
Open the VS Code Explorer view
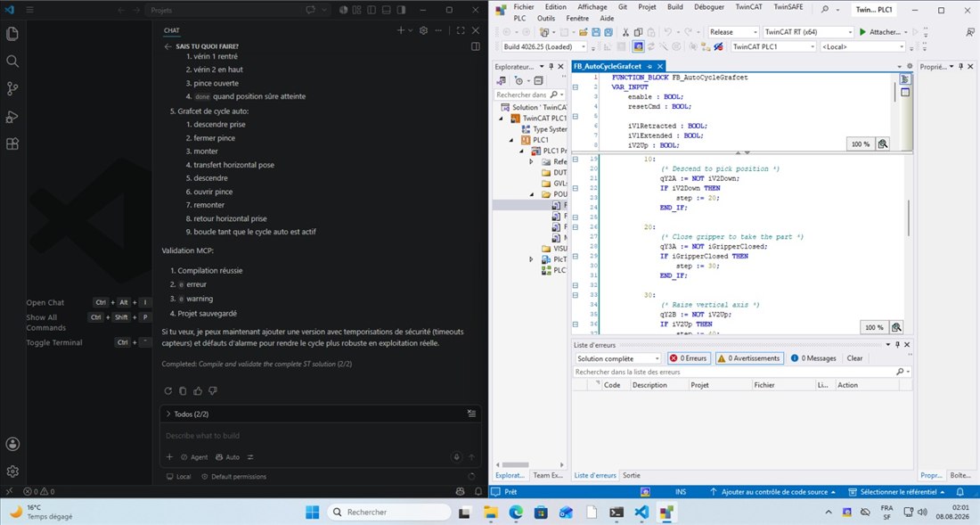click(x=12, y=34)
